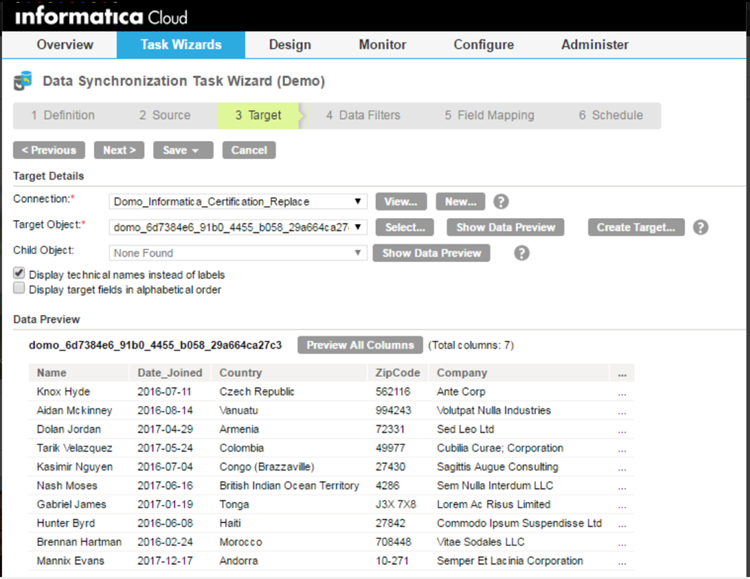
Task: Enable Display target fields in alphabetical order
Action: click(19, 288)
